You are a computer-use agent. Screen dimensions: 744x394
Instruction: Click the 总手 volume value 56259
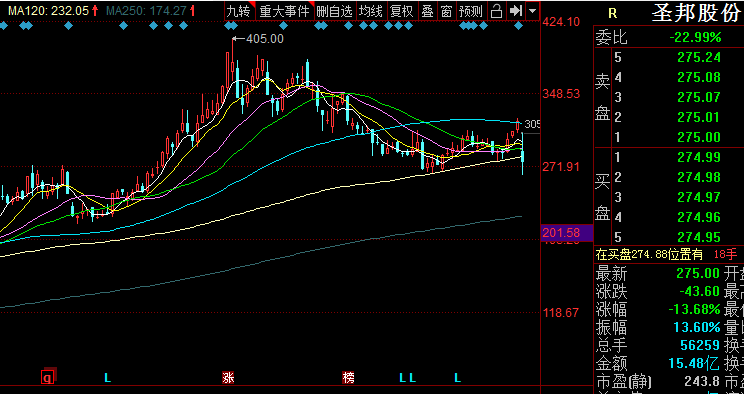700,346
